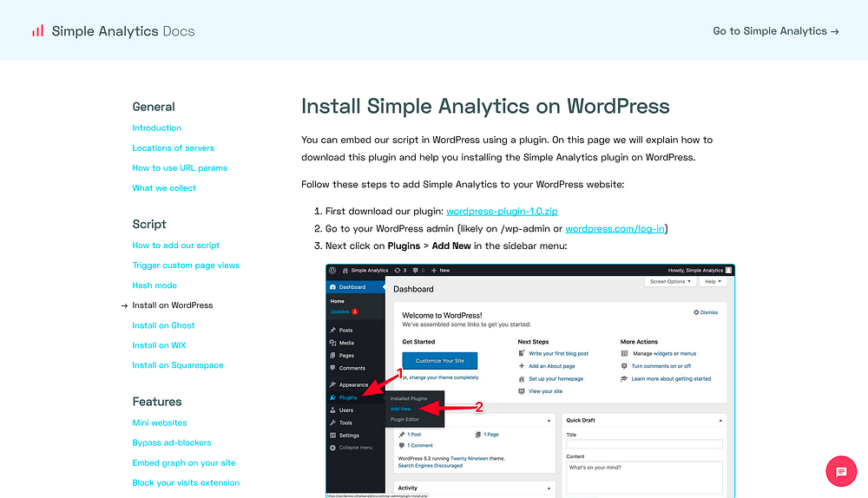
Task: Open the Install on Ghost page
Action: point(163,325)
